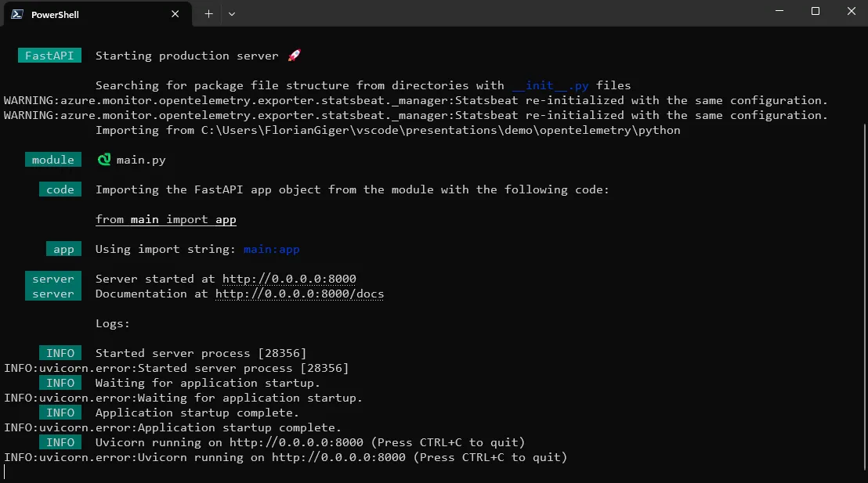Click the green FastAPI badge
Screen dimensions: 868x483
click(49, 56)
